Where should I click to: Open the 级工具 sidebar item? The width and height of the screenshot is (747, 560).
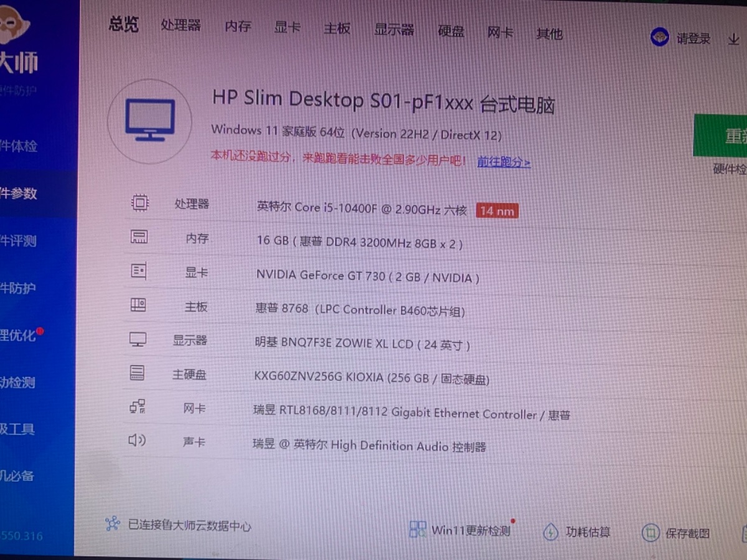click(17, 429)
